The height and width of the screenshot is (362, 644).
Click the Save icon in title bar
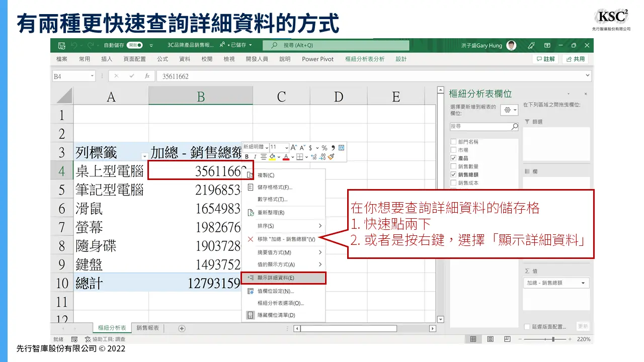(61, 45)
